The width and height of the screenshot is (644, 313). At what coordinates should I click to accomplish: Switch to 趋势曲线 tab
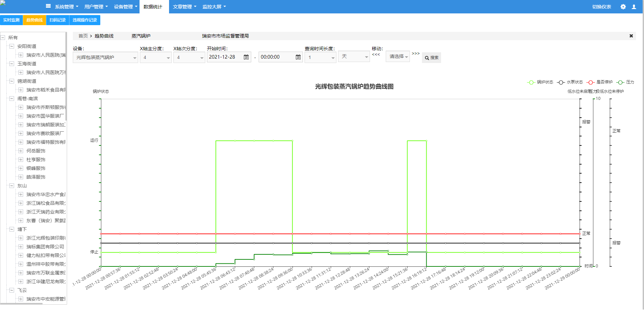pyautogui.click(x=35, y=20)
